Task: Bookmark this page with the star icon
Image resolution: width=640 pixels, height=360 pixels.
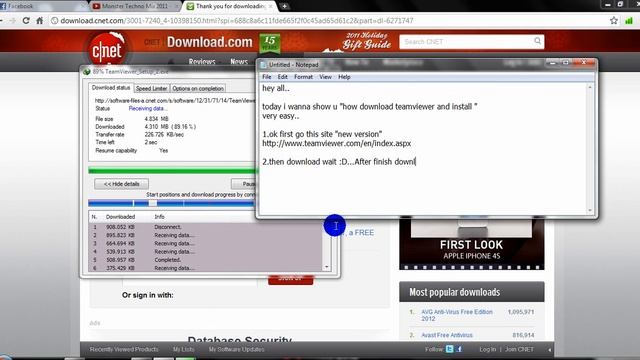Action: pos(613,20)
